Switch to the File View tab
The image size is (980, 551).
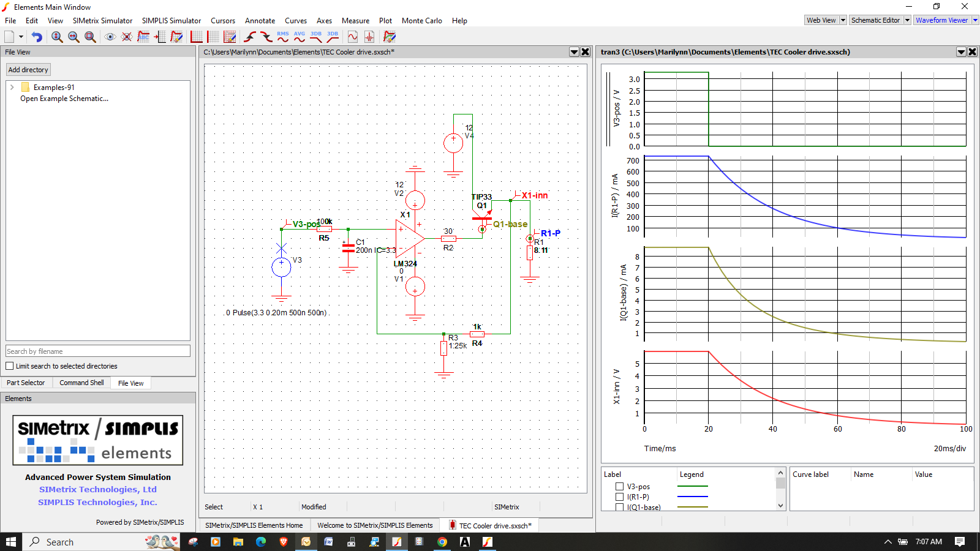tap(130, 383)
